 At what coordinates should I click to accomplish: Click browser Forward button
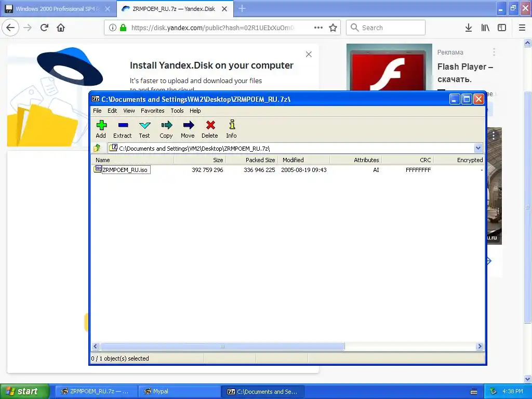coord(28,28)
